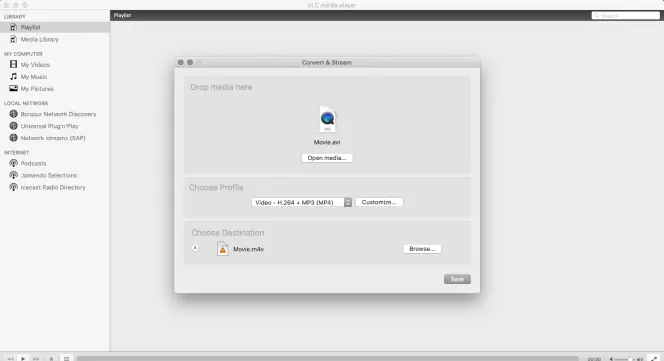Adjust the volume slider
664x361 pixels.
[625, 359]
